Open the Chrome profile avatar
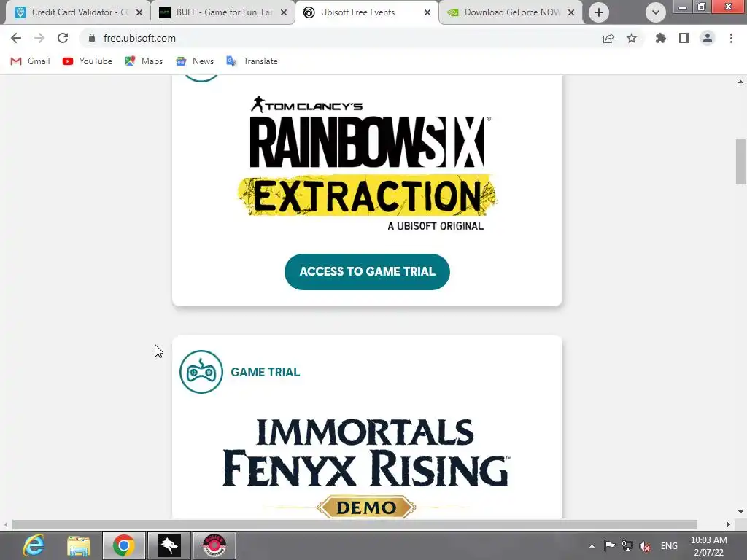This screenshot has width=747, height=560. click(x=708, y=38)
